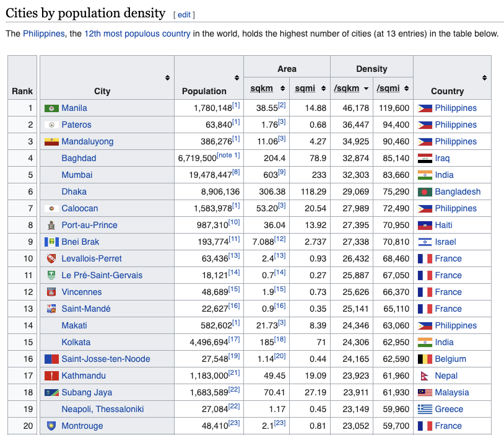Click the Montrouge coat of arms icon
The image size is (504, 435).
pos(51,426)
